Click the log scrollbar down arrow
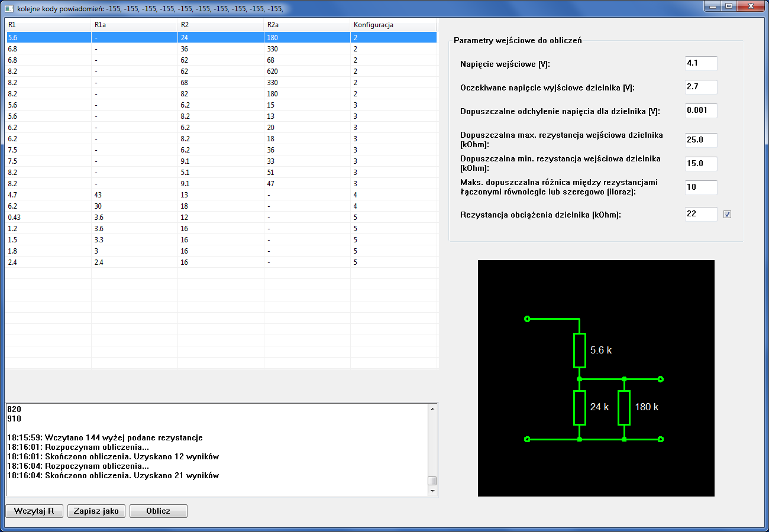769x532 pixels. pyautogui.click(x=432, y=491)
